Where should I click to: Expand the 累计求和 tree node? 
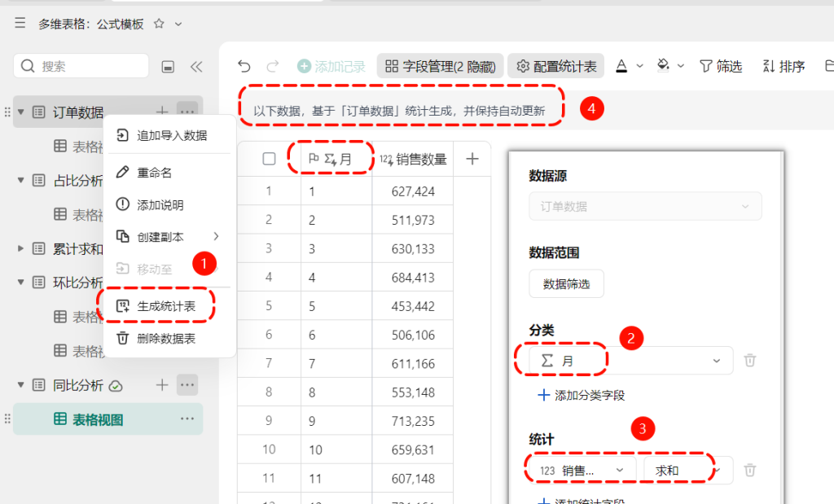tap(20, 248)
